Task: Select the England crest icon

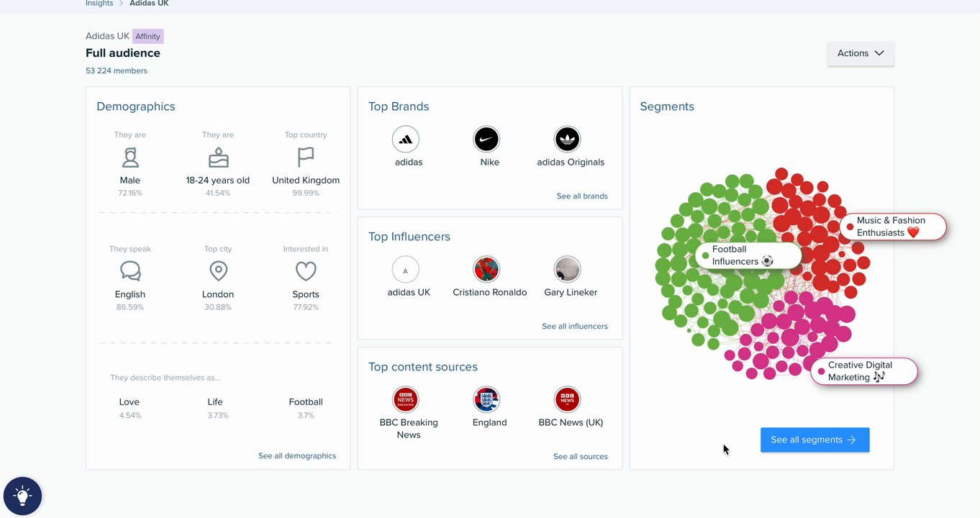Action: tap(486, 400)
